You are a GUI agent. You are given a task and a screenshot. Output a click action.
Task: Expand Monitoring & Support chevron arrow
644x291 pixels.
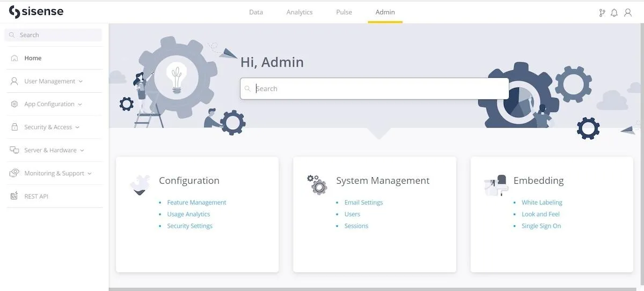click(x=90, y=174)
